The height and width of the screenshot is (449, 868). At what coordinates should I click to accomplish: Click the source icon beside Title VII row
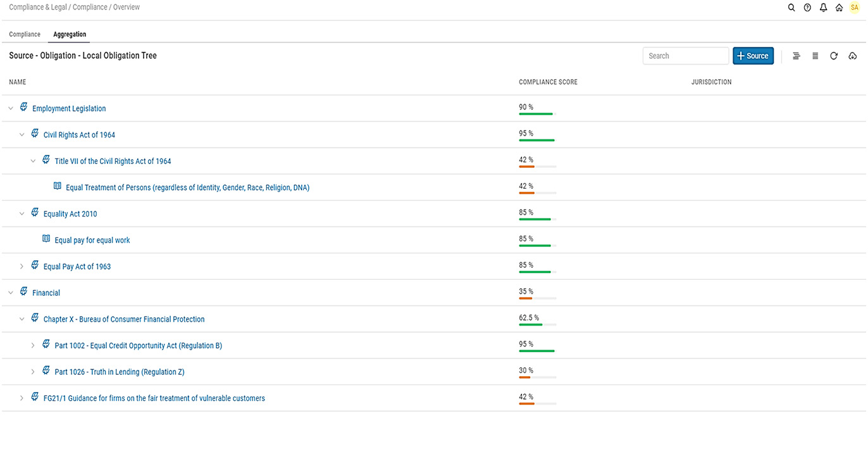coord(46,160)
